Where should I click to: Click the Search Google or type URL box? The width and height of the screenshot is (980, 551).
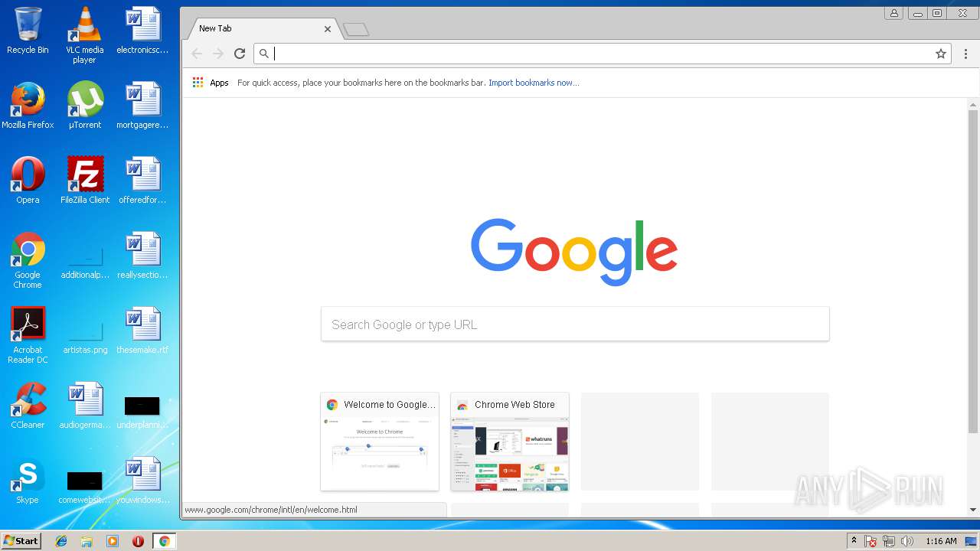pos(575,324)
